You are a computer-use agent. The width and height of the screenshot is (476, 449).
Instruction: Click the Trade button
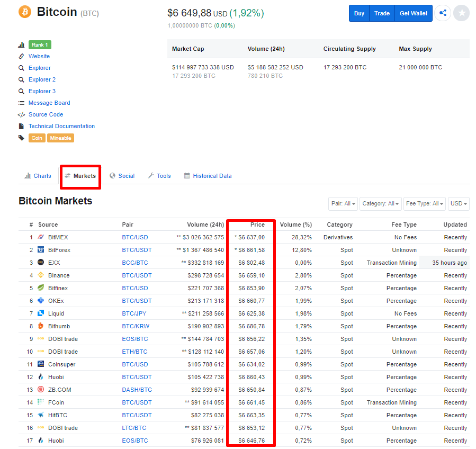point(382,13)
